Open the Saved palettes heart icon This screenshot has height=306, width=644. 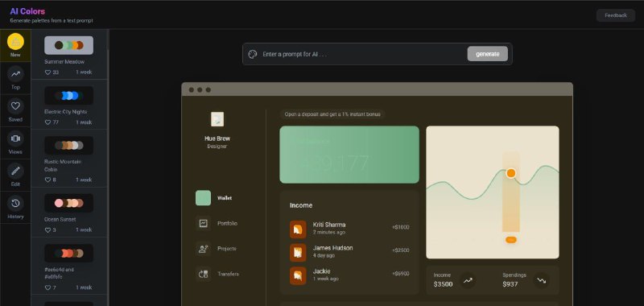point(15,106)
